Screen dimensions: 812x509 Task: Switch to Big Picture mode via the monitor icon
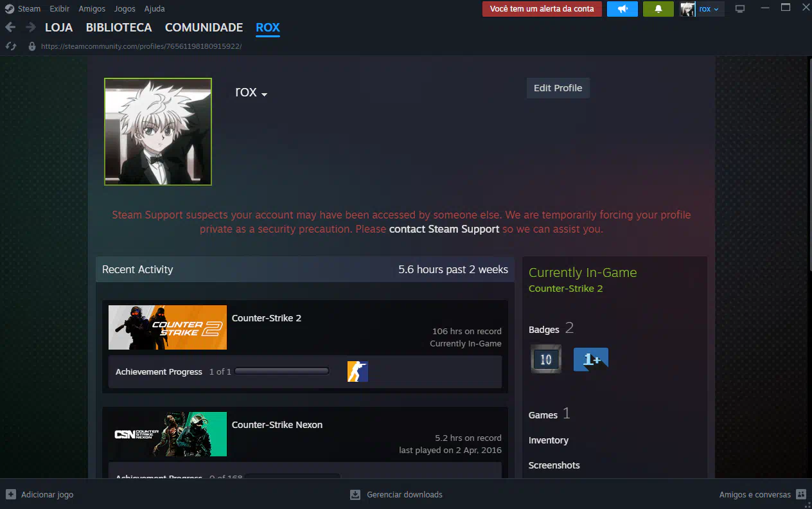740,9
